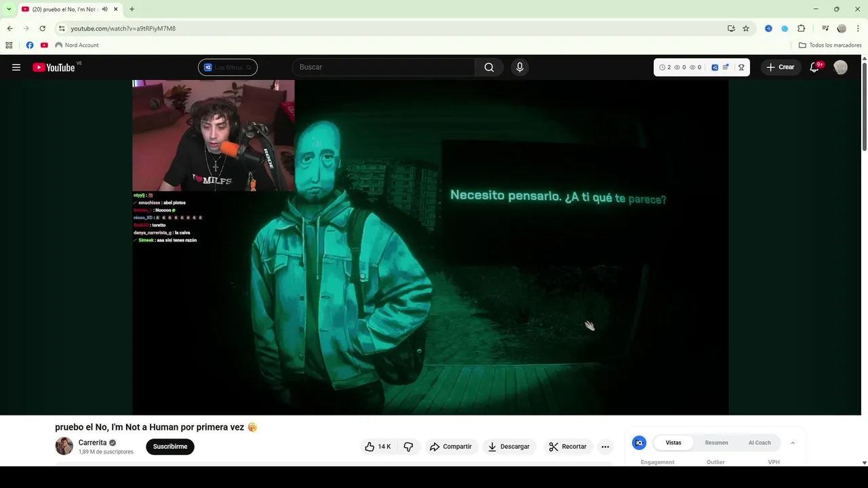
Task: Start voice search with microphone icon
Action: pyautogui.click(x=519, y=67)
